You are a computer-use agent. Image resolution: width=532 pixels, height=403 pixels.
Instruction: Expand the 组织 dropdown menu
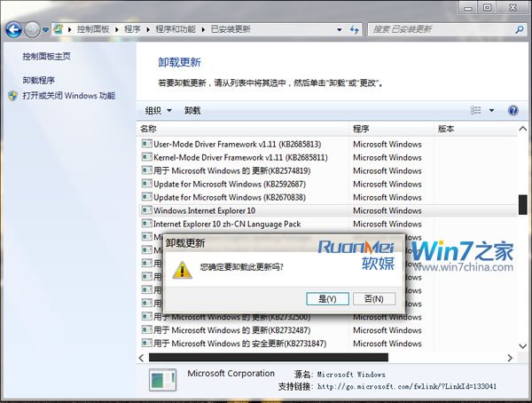tap(157, 110)
